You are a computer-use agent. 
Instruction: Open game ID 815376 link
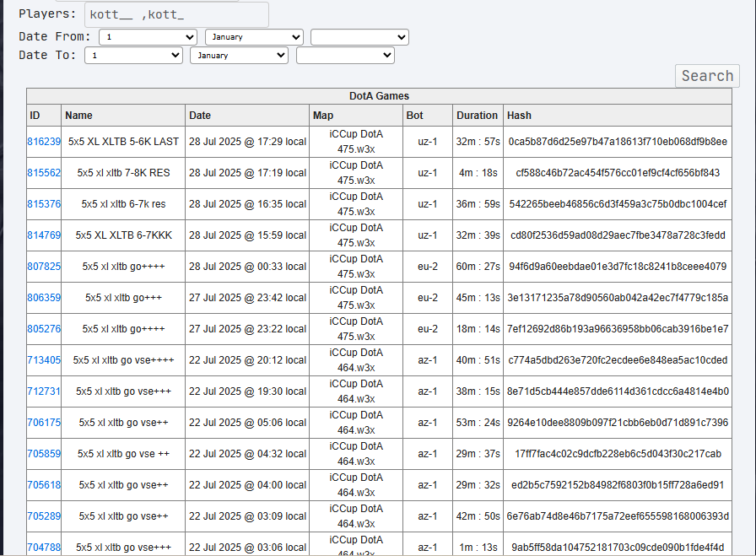[44, 204]
